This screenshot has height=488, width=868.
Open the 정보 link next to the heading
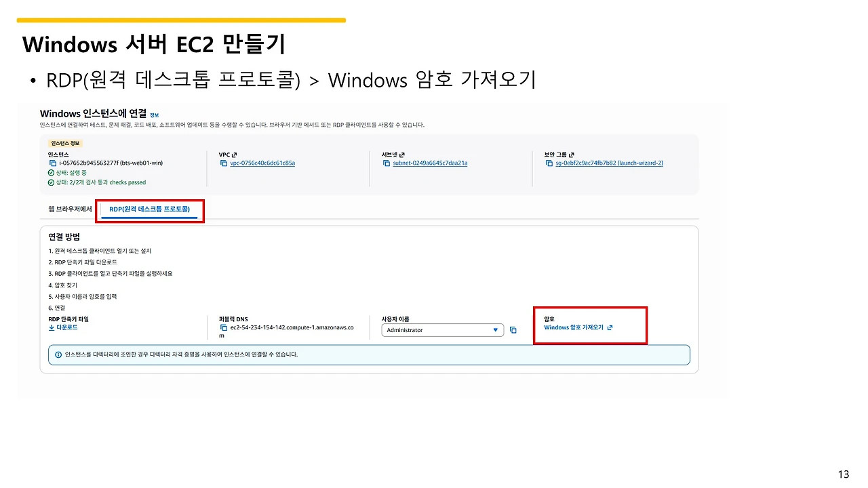[155, 115]
